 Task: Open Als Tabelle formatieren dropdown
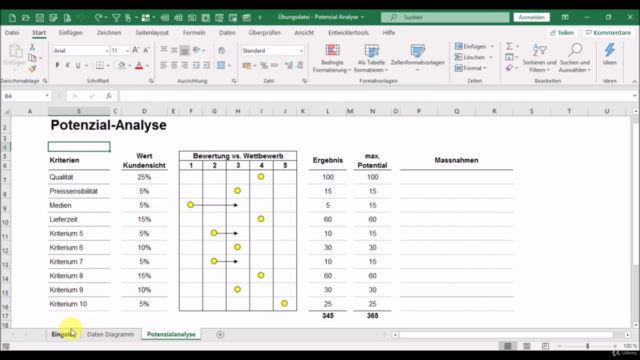(371, 58)
